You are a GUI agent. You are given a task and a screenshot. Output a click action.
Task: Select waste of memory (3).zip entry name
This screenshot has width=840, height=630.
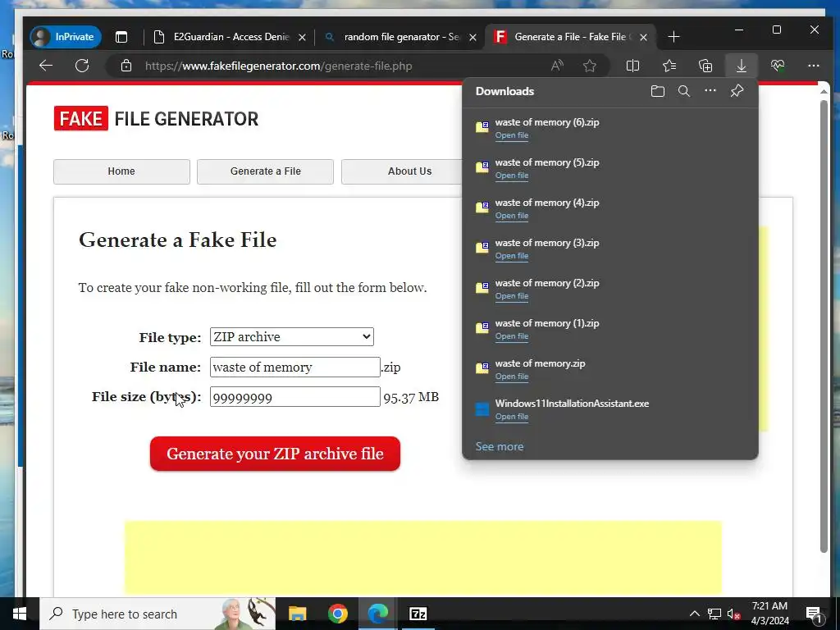(x=547, y=243)
